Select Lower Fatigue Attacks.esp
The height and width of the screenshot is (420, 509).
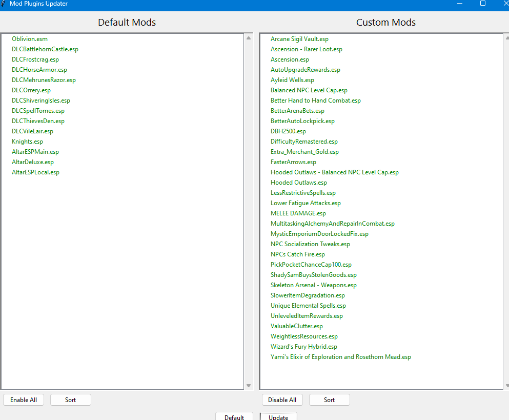[306, 204]
